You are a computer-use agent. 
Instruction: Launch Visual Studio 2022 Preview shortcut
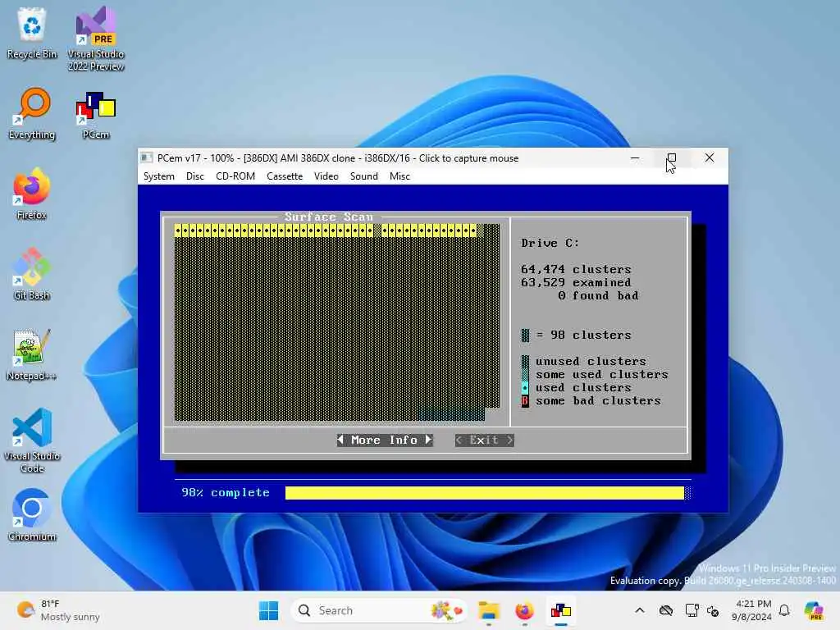click(96, 39)
